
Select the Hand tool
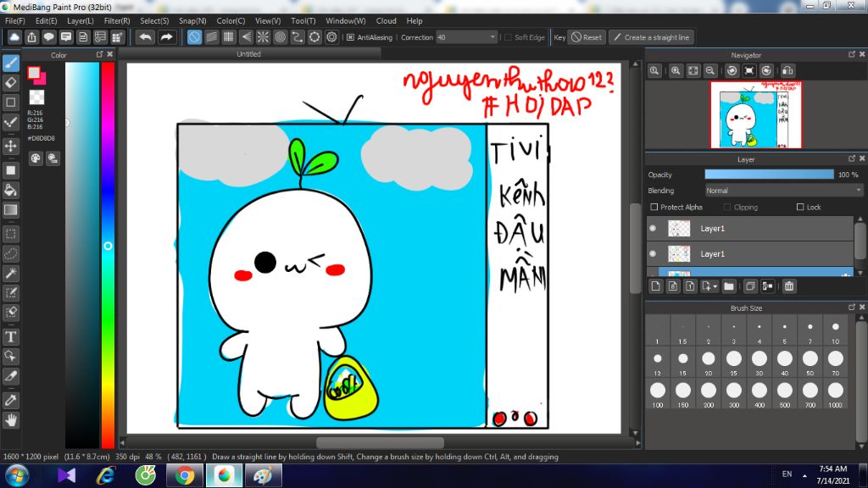coord(10,420)
